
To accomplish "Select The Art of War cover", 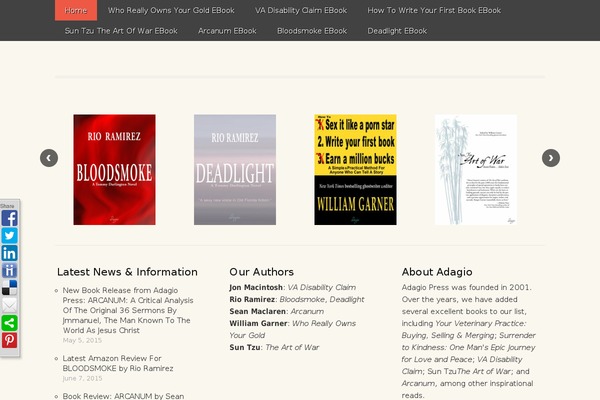I will coord(476,170).
